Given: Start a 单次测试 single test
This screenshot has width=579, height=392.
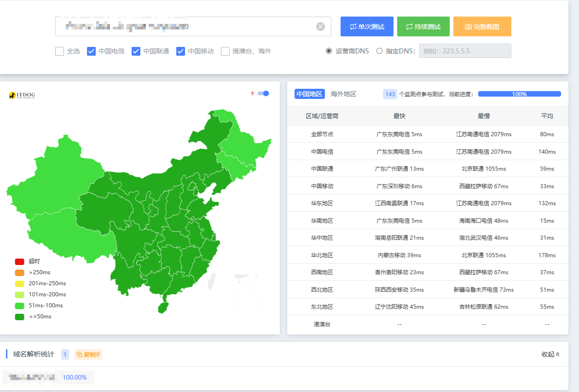Looking at the screenshot, I should point(367,27).
